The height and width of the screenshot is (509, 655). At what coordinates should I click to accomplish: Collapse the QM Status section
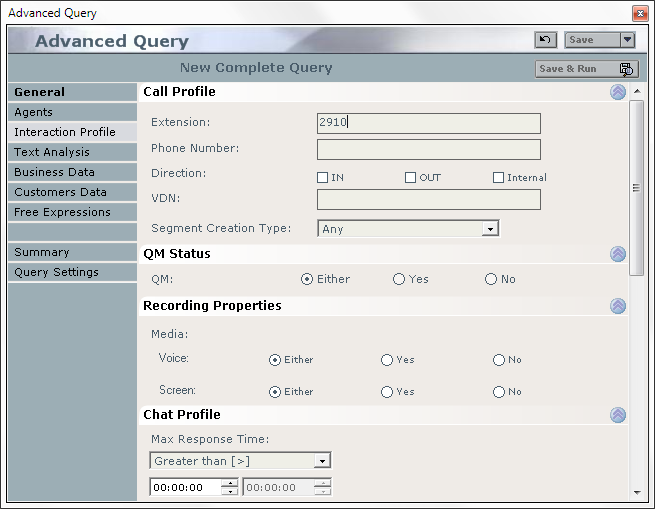tap(618, 254)
